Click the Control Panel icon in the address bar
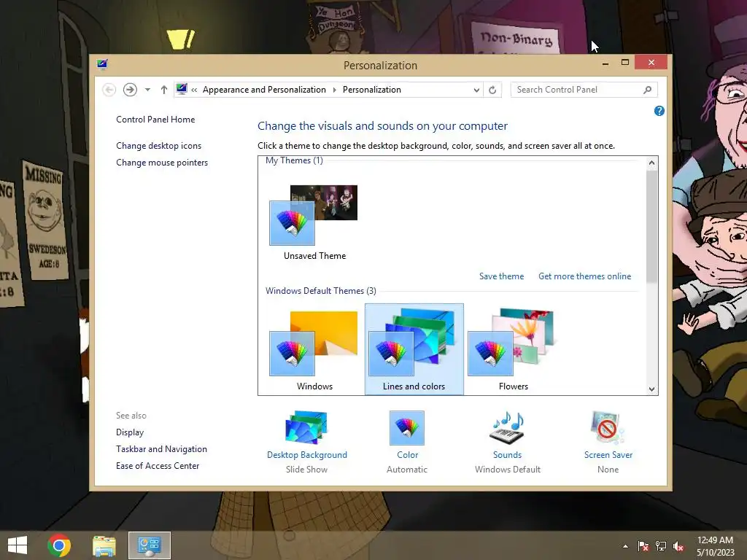This screenshot has height=560, width=747. pos(182,89)
